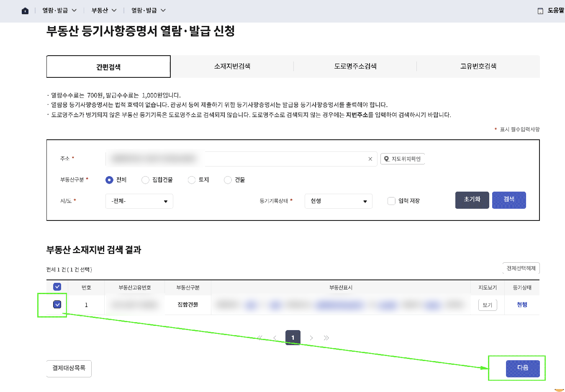The image size is (565, 392).
Task: Open the 시/도 dropdown showing -전체-
Action: coord(139,201)
